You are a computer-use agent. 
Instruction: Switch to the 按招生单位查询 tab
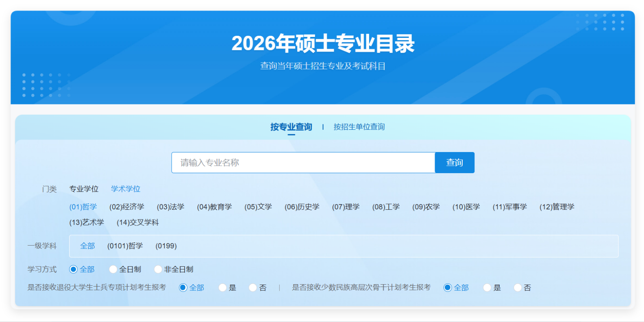coord(359,127)
